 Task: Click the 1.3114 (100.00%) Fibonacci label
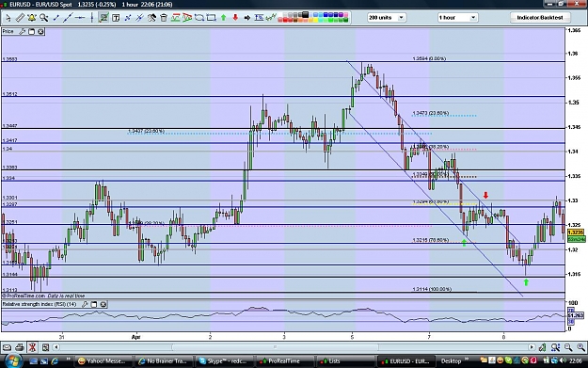[x=432, y=289]
